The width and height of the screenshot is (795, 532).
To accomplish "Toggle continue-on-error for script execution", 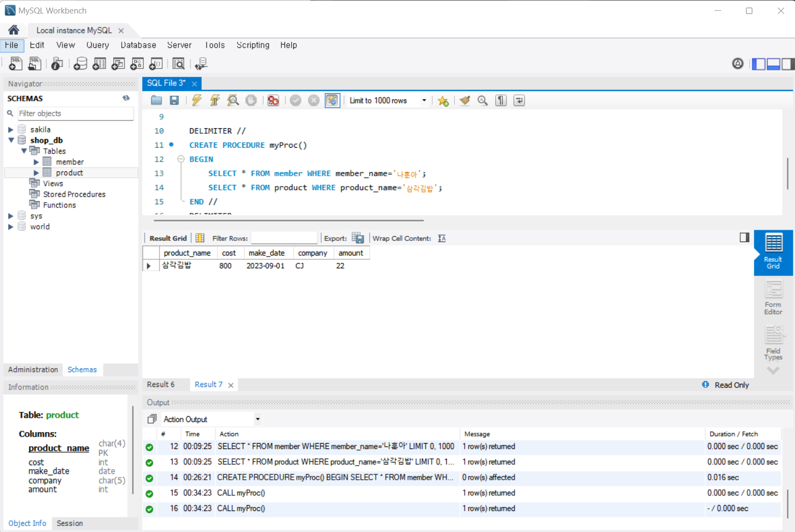I will [273, 100].
